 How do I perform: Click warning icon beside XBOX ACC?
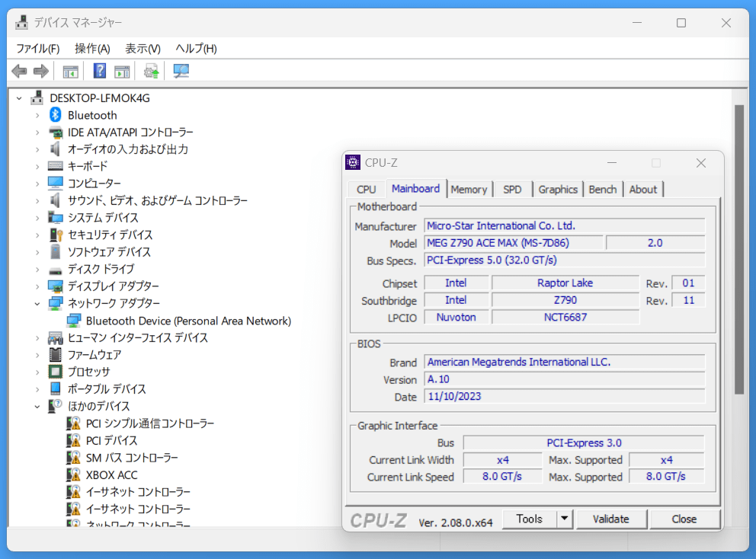tap(73, 474)
